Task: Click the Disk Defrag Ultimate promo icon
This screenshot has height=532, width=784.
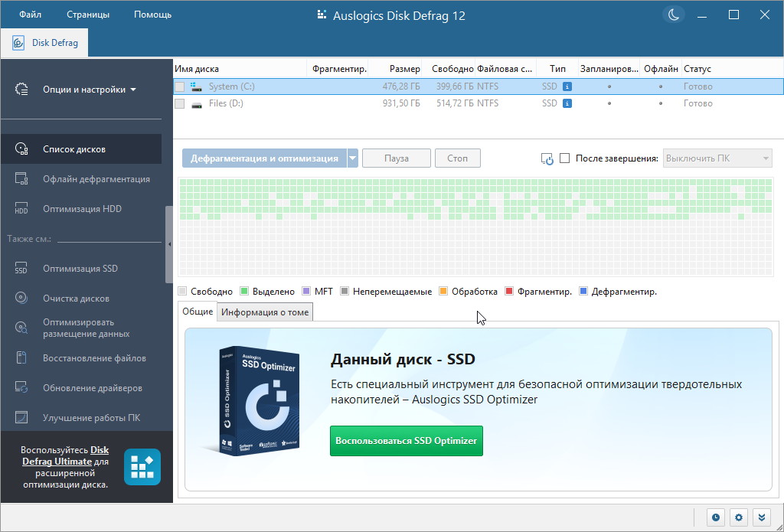Action: tap(142, 467)
